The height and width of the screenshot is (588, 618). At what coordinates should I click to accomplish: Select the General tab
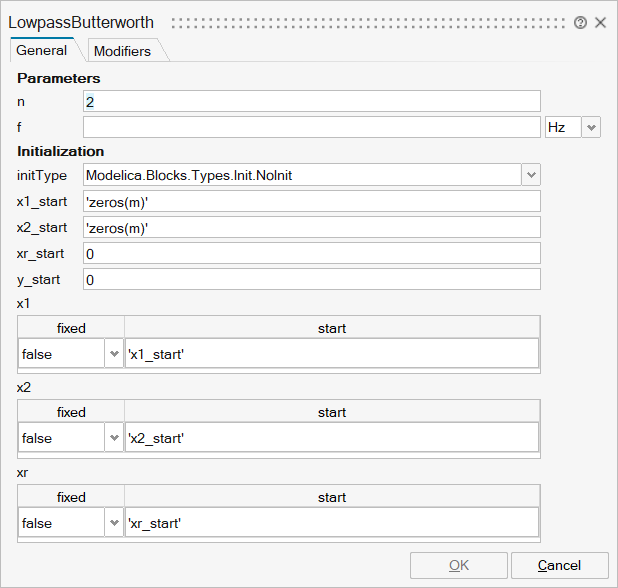(x=42, y=50)
